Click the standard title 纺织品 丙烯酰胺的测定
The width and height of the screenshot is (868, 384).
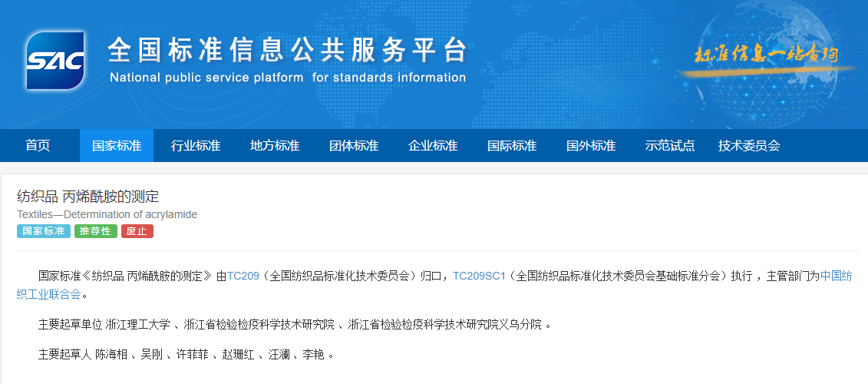coord(87,197)
